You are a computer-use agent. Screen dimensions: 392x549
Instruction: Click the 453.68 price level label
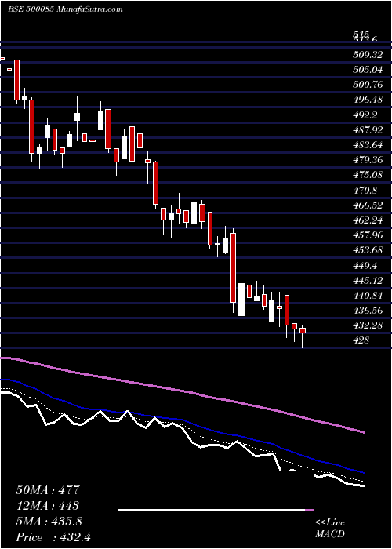click(368, 250)
